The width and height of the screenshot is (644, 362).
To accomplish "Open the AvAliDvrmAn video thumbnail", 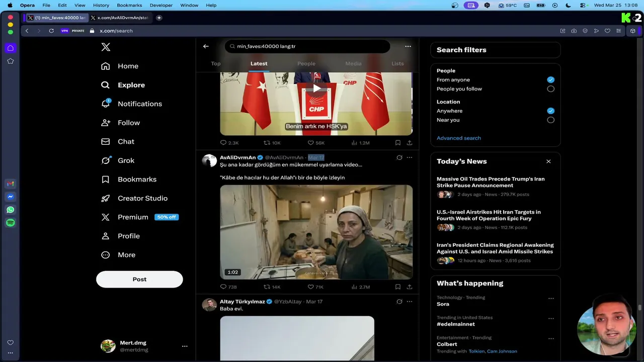I will 316,232.
